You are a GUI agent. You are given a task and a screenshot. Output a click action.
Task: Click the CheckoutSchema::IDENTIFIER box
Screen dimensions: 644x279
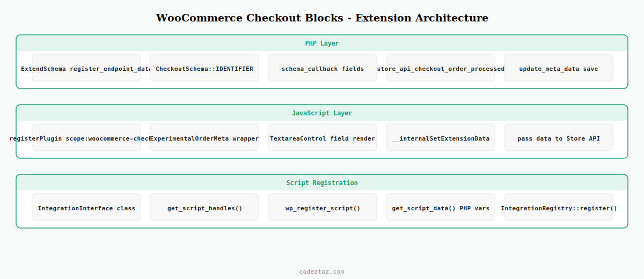pos(204,68)
